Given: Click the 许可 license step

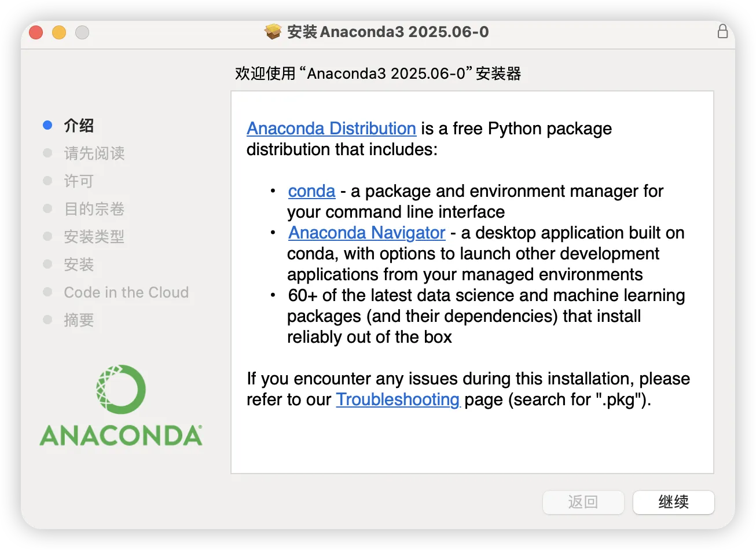Looking at the screenshot, I should (79, 181).
